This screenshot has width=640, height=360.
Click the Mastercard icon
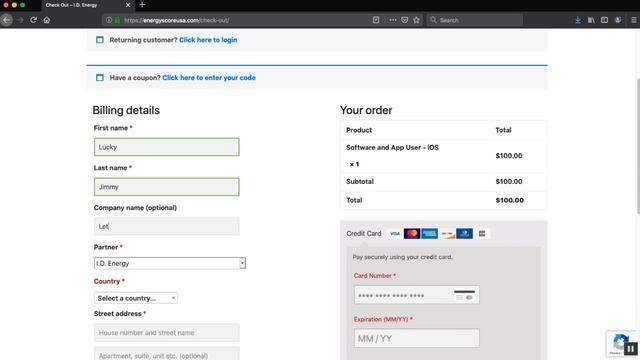click(x=412, y=233)
